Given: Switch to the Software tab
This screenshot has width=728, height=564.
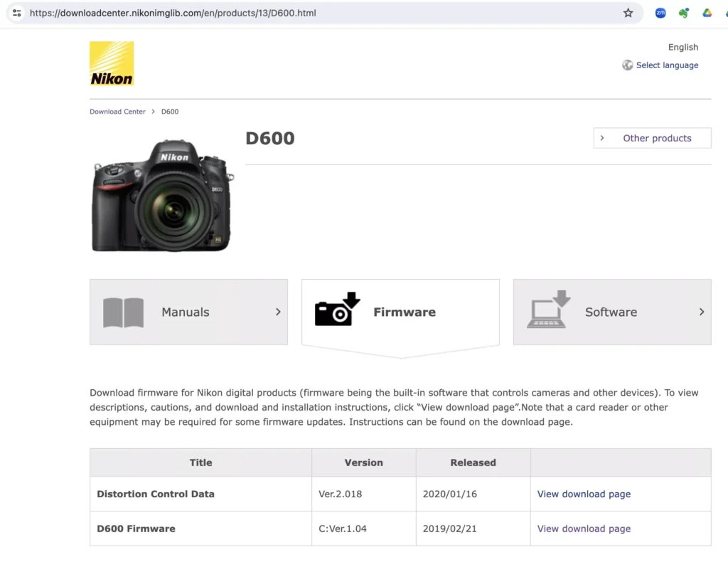Looking at the screenshot, I should [611, 312].
